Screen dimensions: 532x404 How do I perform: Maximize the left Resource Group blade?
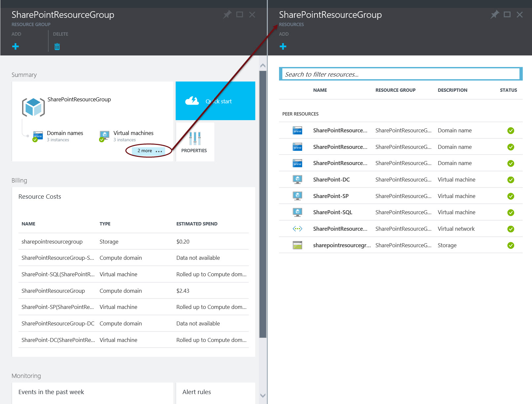[x=240, y=15]
